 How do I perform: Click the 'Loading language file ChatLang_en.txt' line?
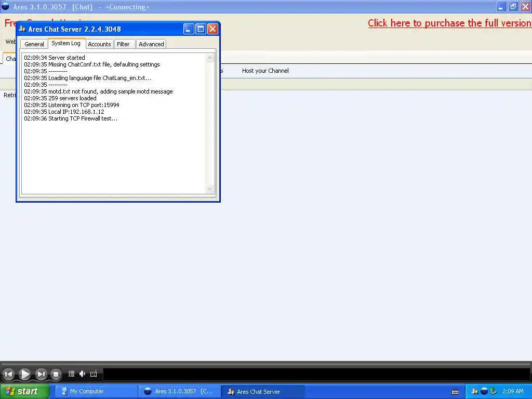87,78
